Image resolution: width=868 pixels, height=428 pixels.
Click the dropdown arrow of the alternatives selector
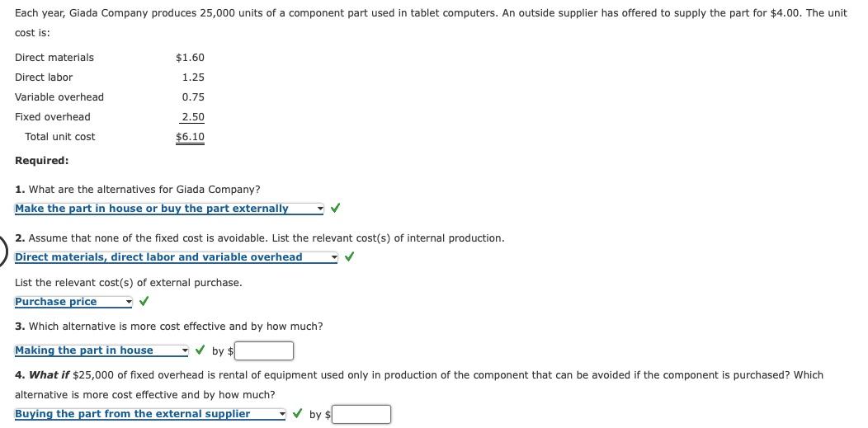click(320, 209)
